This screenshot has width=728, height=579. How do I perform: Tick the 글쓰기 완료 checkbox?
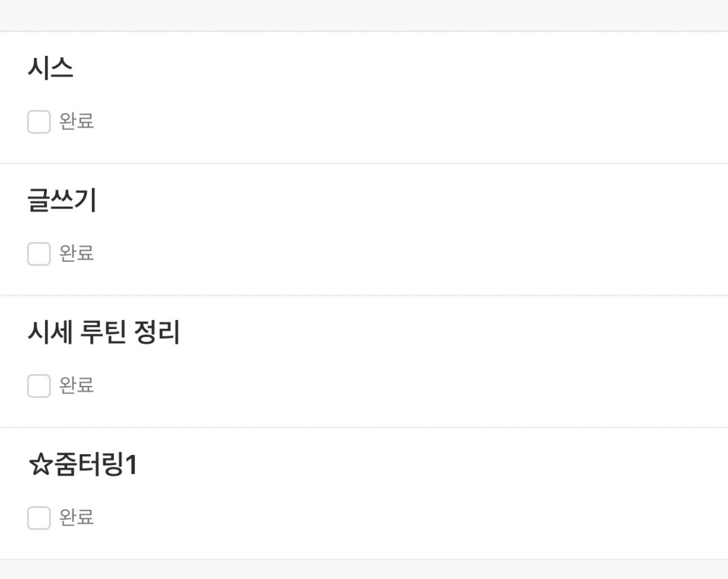(39, 254)
